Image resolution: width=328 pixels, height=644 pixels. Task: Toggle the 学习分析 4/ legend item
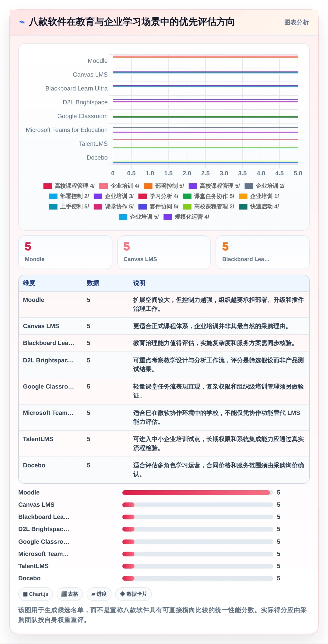coord(158,196)
